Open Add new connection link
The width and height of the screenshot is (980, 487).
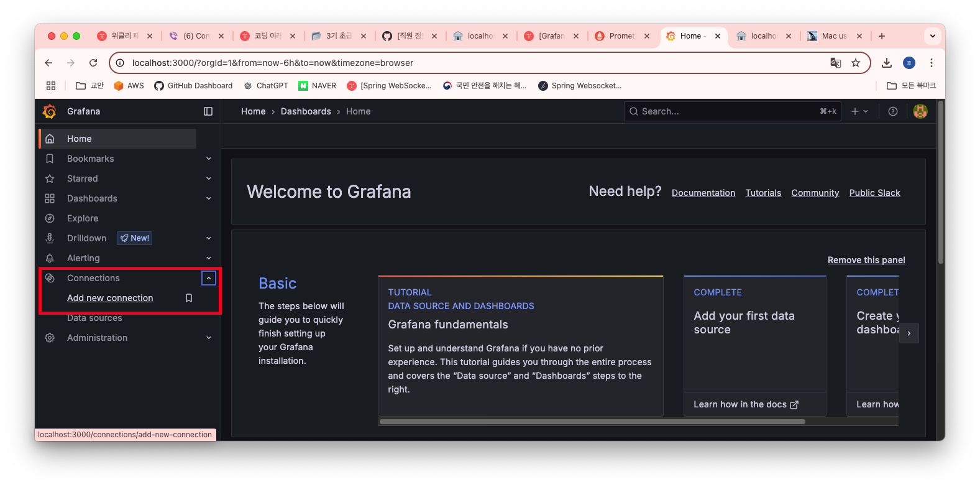coord(110,298)
